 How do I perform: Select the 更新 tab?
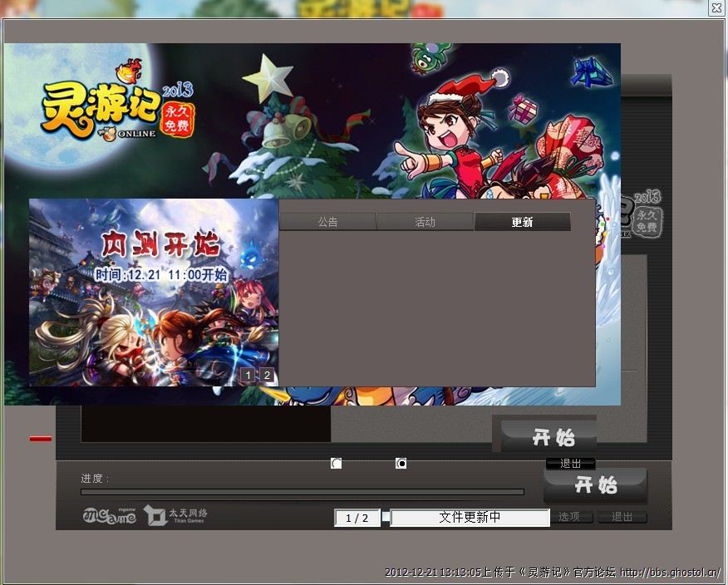522,222
